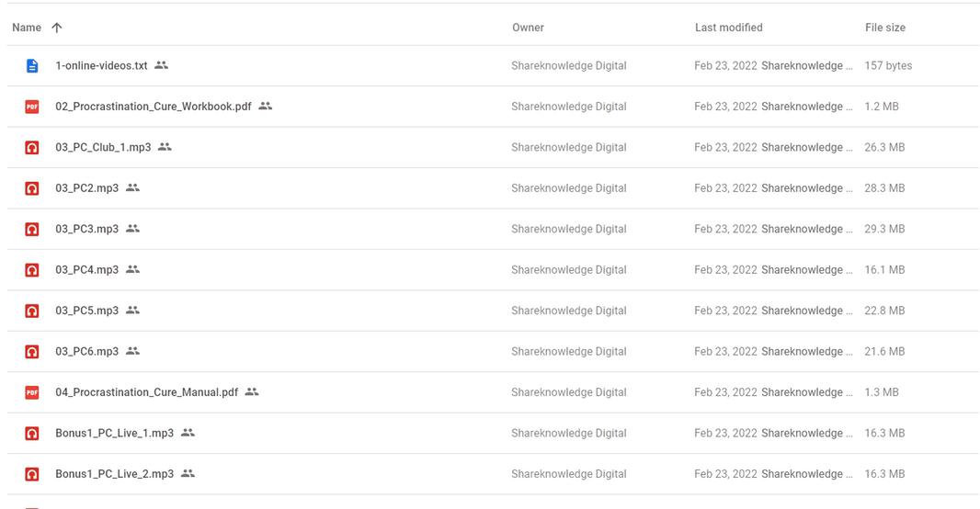Select the Bonus1_PC_Live_1.mp3 file name
Viewport: 980px width, 509px height.
click(114, 433)
